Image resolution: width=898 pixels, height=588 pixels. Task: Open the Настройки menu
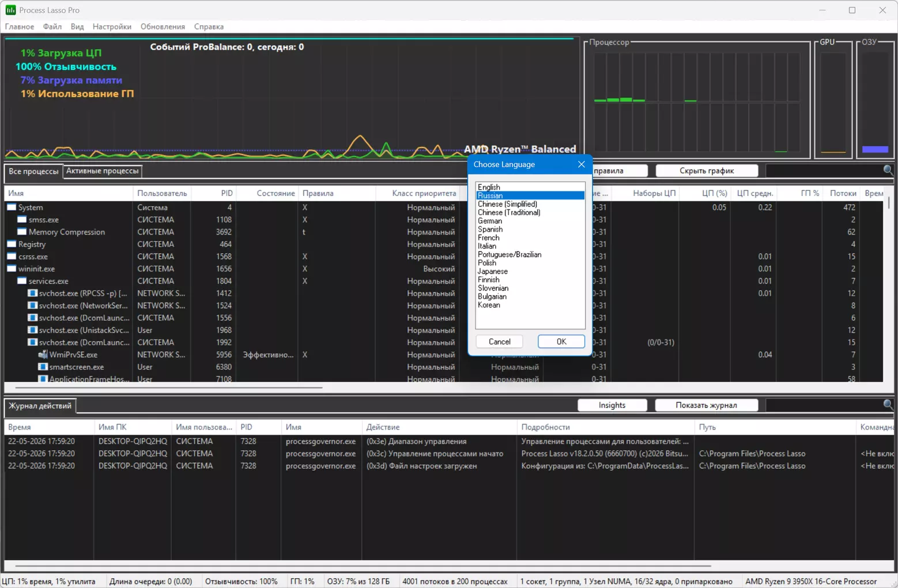click(x=112, y=27)
